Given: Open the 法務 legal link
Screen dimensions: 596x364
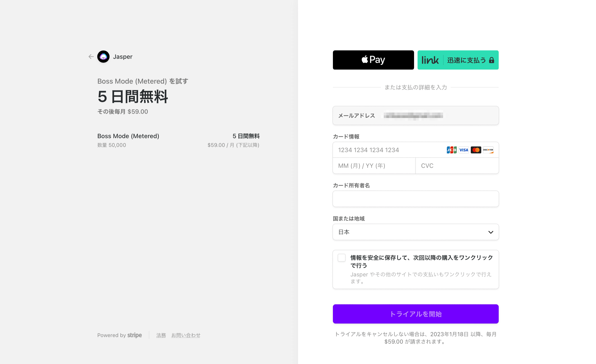Looking at the screenshot, I should click(x=161, y=335).
